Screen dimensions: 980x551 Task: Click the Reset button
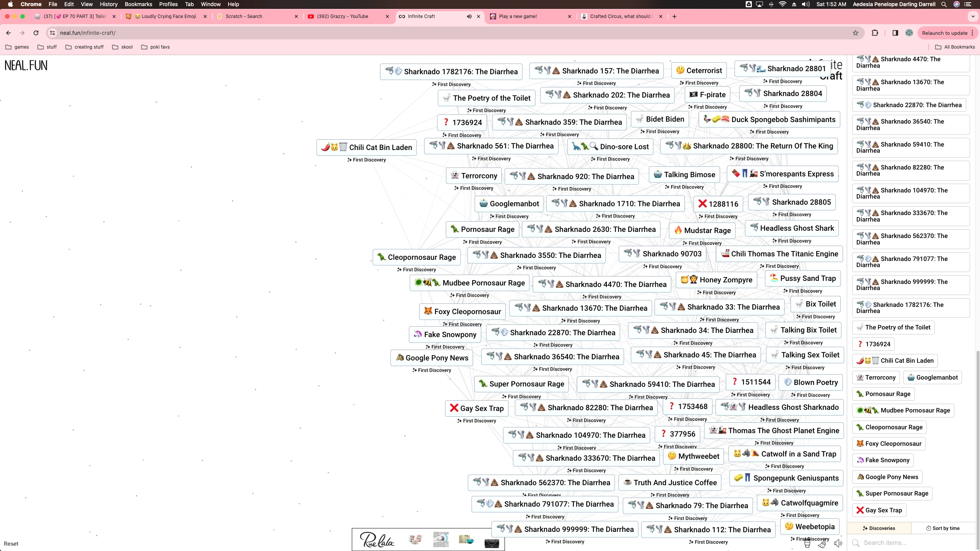click(x=11, y=544)
